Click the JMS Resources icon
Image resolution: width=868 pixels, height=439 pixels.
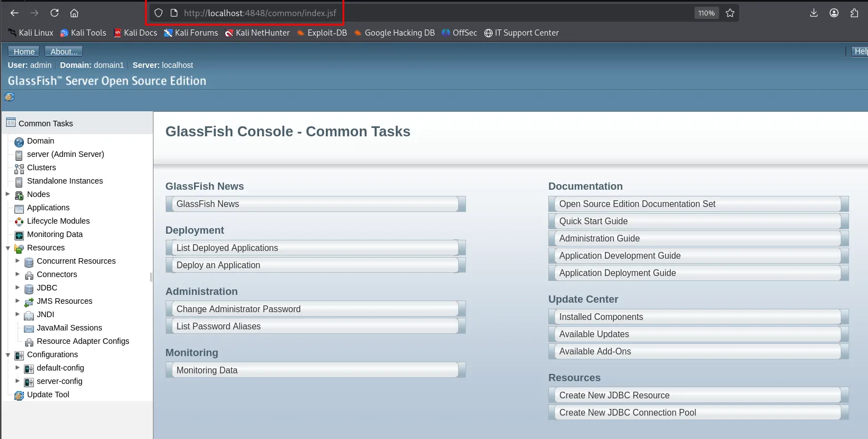(29, 302)
